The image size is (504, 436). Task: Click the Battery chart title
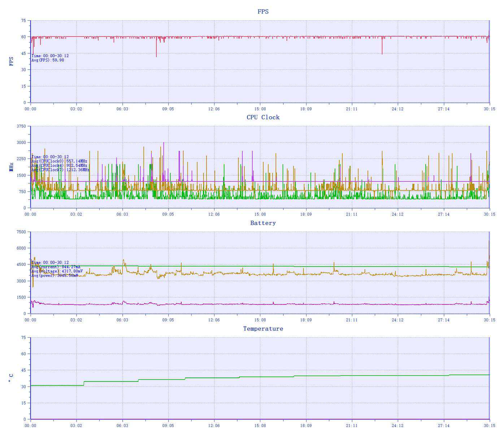(263, 223)
